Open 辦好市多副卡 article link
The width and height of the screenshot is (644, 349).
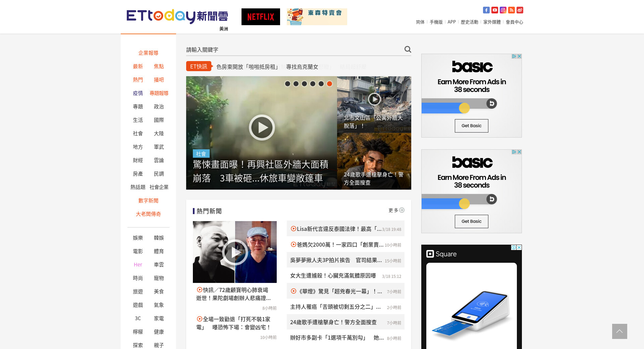(x=337, y=338)
